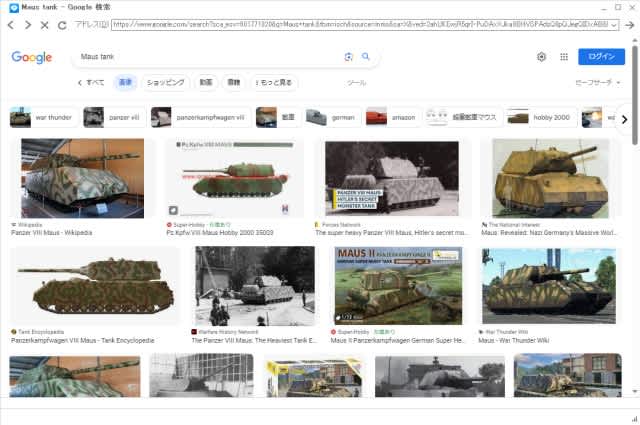This screenshot has height=425, width=640.
Task: Open the War Thunder Wiki Maus thumbnail
Action: pyautogui.click(x=549, y=286)
